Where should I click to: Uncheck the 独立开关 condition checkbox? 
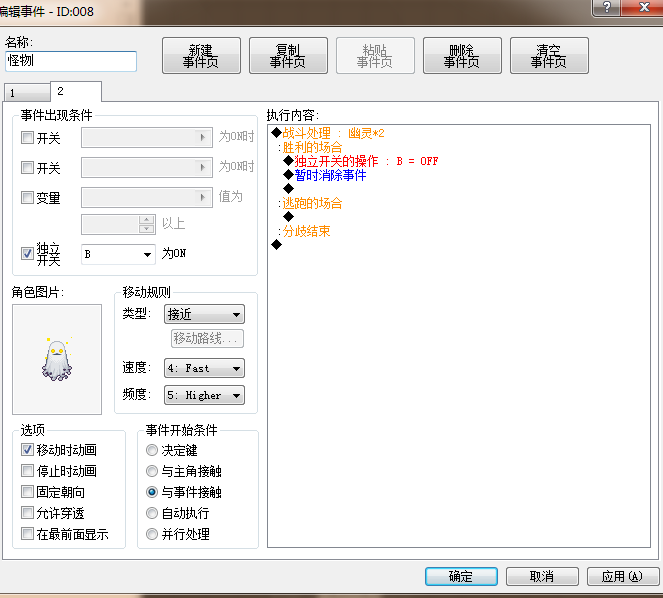(27, 253)
